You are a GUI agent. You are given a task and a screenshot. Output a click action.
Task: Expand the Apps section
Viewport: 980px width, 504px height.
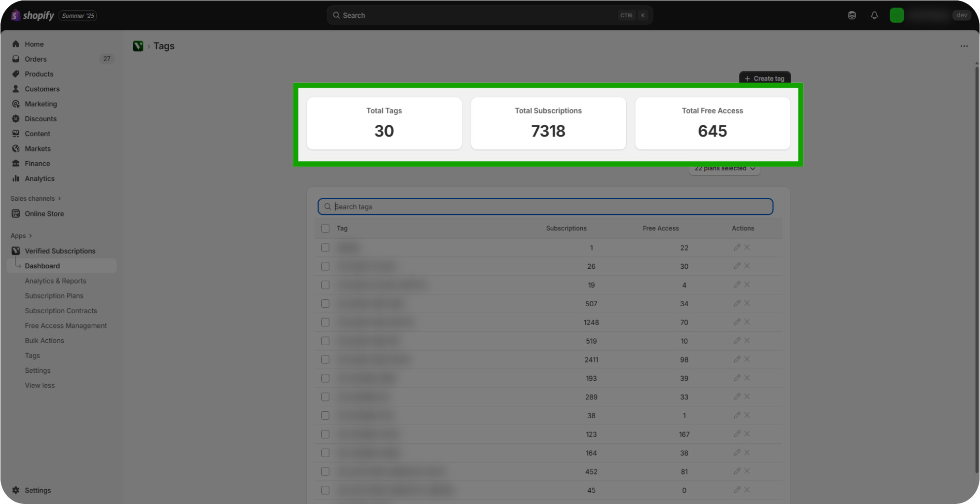21,236
